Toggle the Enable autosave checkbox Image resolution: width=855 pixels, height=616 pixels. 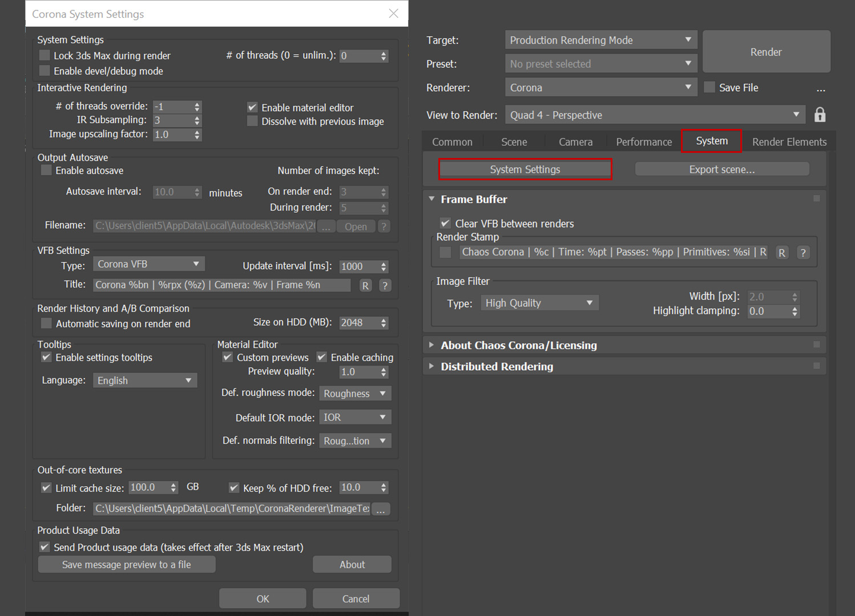click(x=47, y=171)
